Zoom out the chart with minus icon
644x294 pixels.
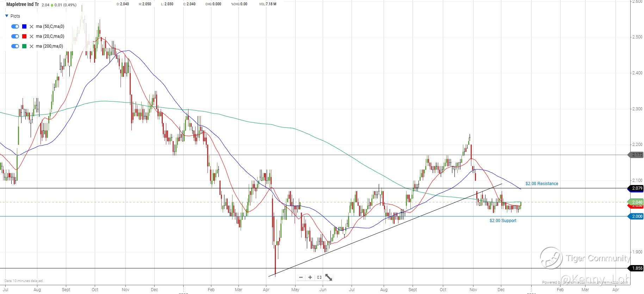[x=301, y=277]
